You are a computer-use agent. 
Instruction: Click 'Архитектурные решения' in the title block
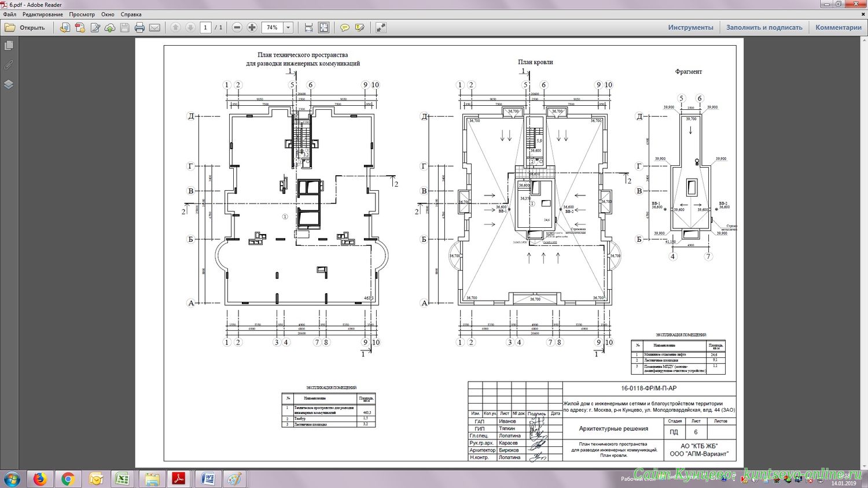613,429
